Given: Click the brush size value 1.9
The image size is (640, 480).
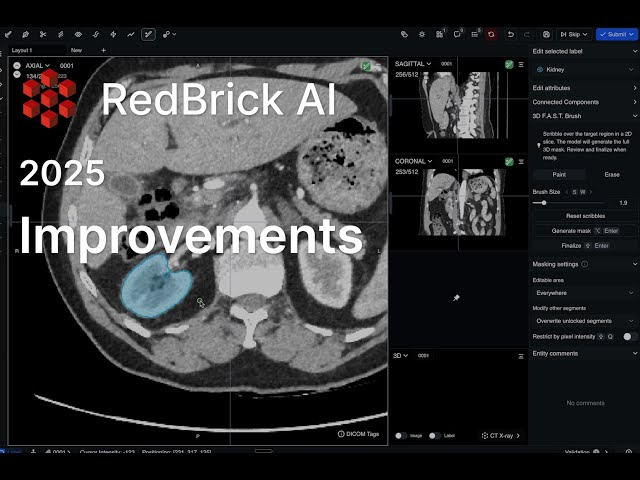Looking at the screenshot, I should 623,203.
